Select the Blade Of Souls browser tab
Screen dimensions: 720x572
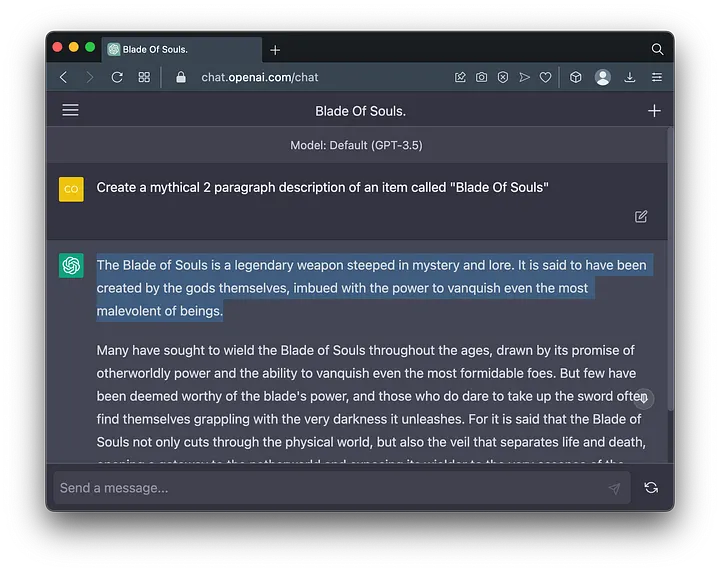[x=180, y=49]
